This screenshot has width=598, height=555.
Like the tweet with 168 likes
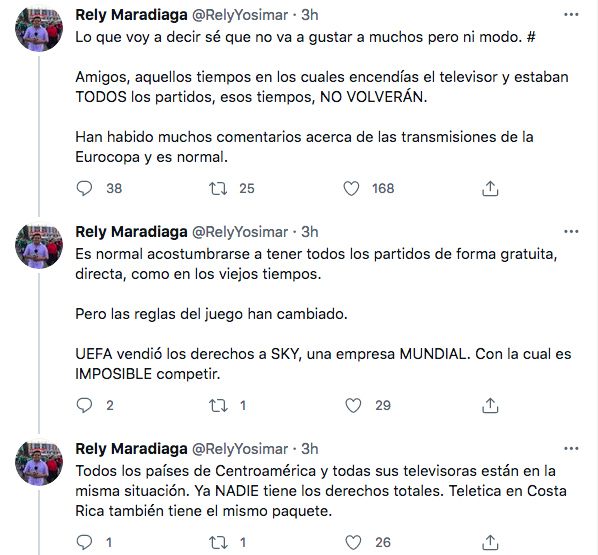pos(351,188)
